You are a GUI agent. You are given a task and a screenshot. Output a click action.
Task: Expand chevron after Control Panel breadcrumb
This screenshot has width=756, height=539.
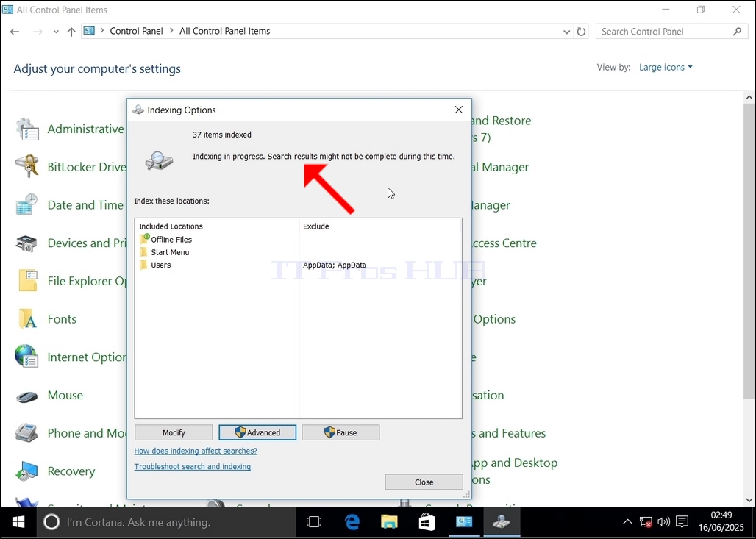pos(171,31)
